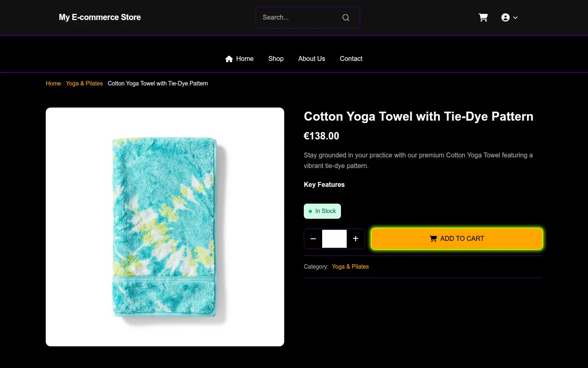Click the My E-commerce Store logo
588x368 pixels.
(100, 18)
